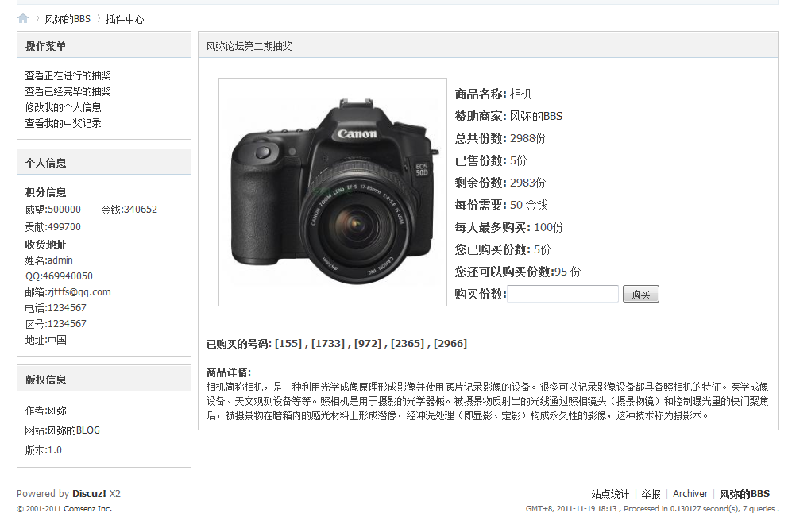Screen dimensions: 792x532
Task: Click purchased number [972]
Action: (368, 344)
